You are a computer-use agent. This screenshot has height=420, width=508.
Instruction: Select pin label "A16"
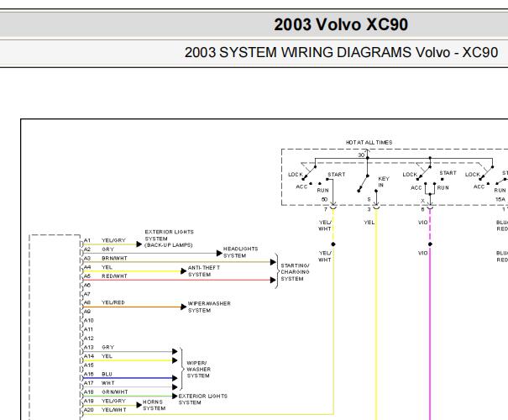pyautogui.click(x=89, y=374)
